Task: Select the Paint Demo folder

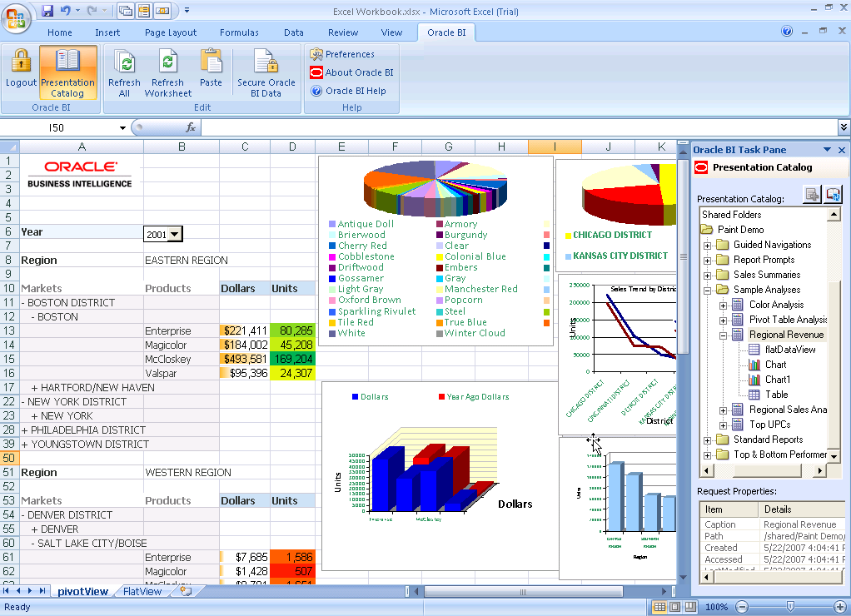Action: click(x=740, y=230)
